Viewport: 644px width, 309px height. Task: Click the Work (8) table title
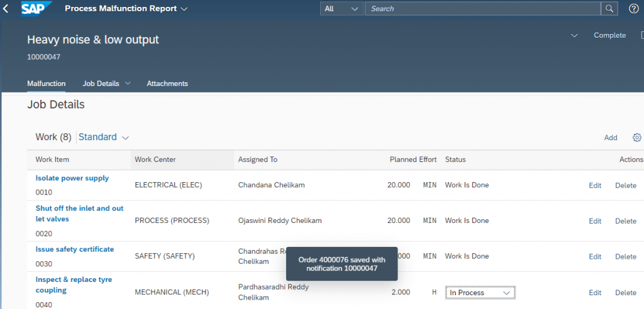click(53, 137)
